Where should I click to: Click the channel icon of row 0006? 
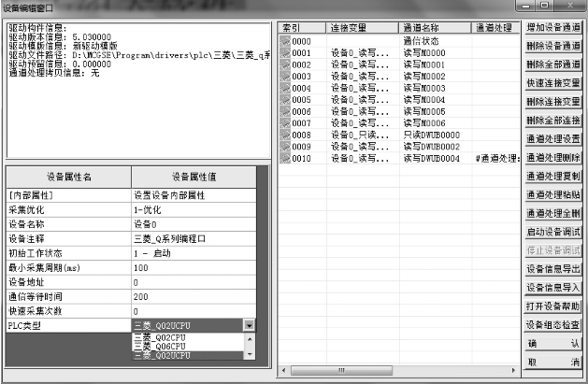tap(285, 111)
